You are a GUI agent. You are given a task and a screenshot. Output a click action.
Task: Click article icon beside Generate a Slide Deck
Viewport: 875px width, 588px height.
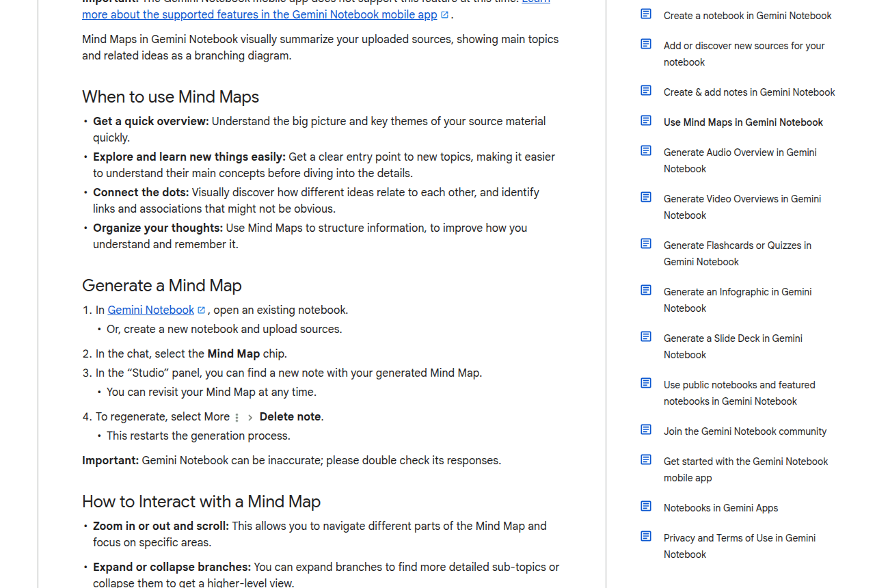point(646,336)
